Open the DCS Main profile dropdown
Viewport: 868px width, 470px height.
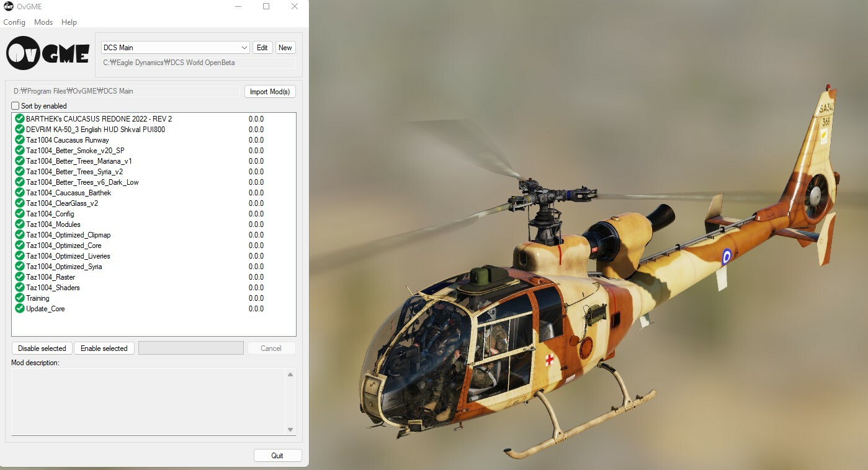pyautogui.click(x=245, y=47)
